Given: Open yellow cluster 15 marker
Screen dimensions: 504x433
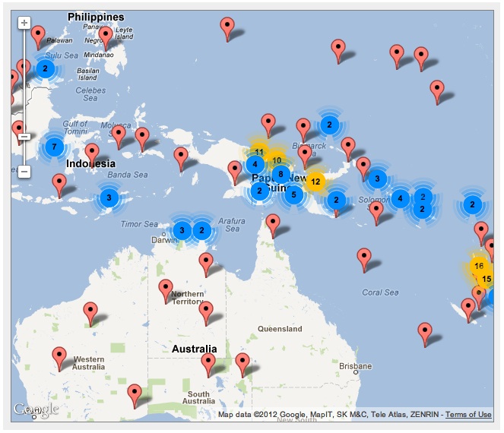Looking at the screenshot, I should pyautogui.click(x=487, y=279).
